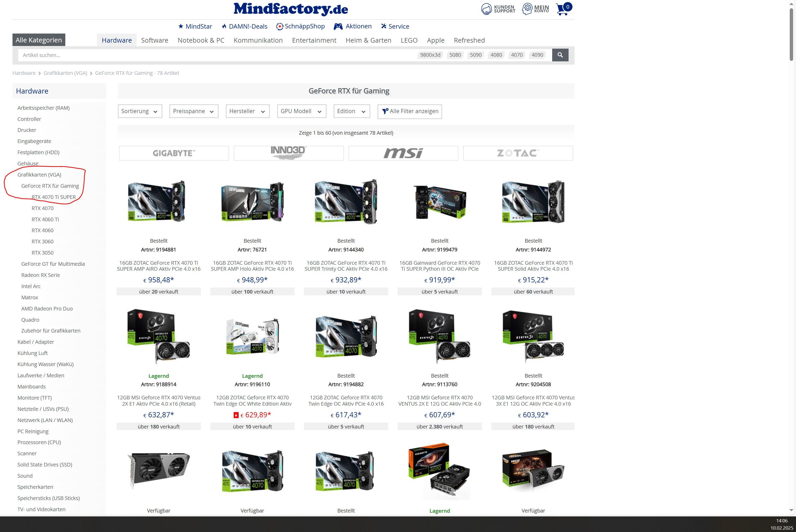This screenshot has width=796, height=532.
Task: Open Edition dropdown
Action: click(352, 111)
